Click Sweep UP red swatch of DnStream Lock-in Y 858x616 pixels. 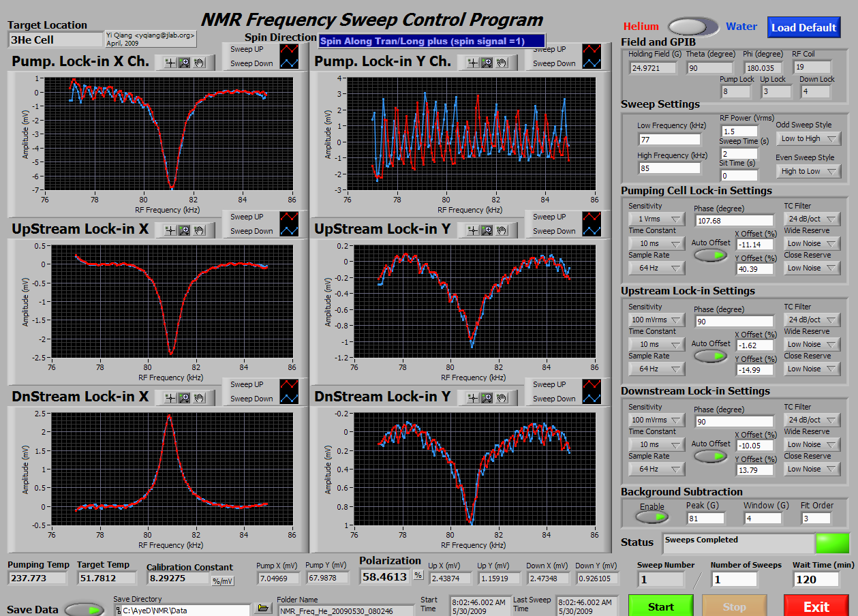tap(592, 384)
